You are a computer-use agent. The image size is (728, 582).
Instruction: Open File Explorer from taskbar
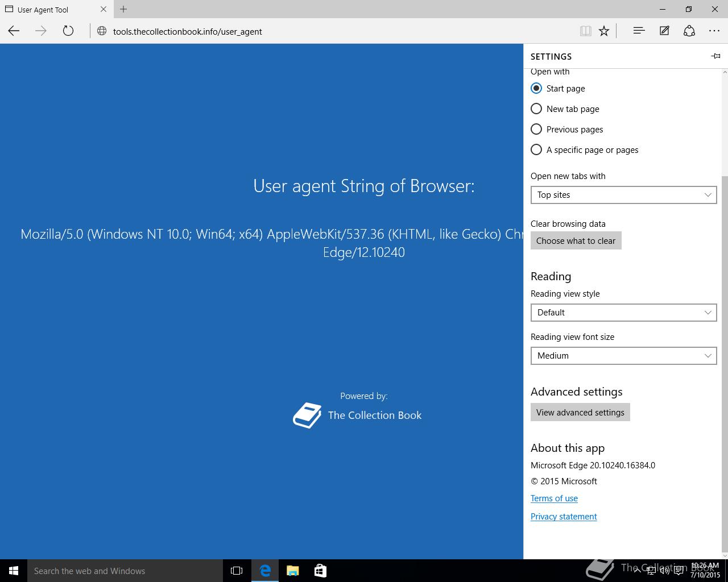pyautogui.click(x=292, y=571)
